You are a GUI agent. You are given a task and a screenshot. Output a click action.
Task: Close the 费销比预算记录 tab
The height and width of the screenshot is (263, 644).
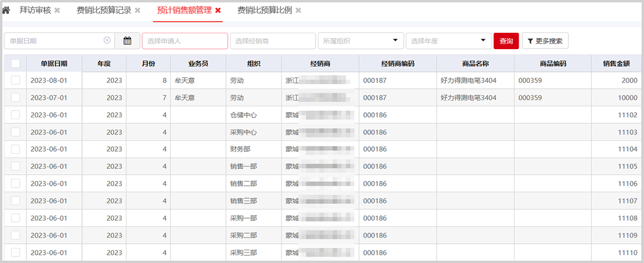[x=138, y=11]
